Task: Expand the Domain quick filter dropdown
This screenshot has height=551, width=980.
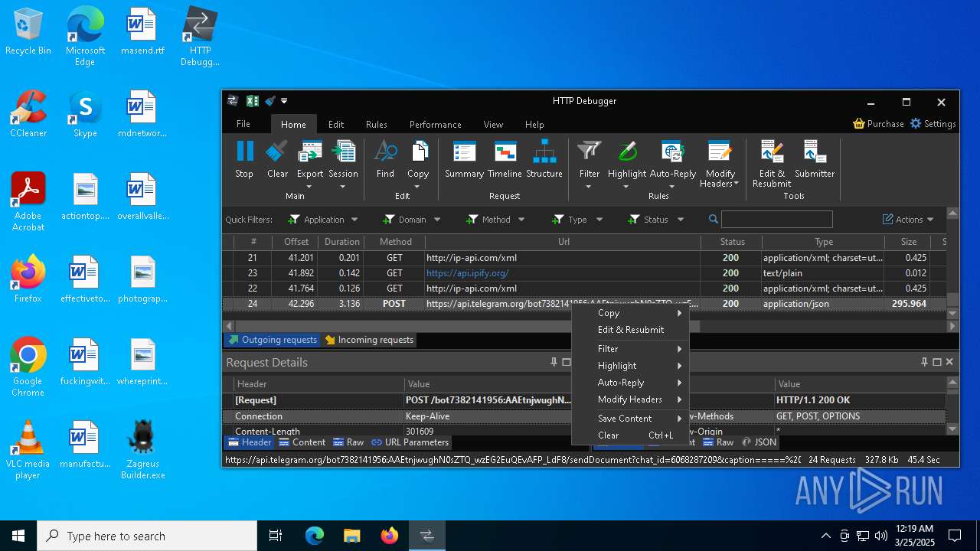Action: coord(437,220)
